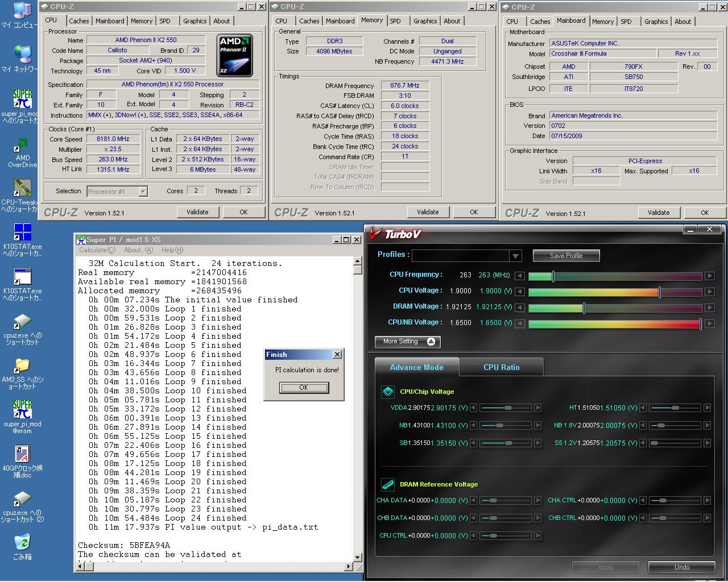Decrease CPU Voltage with left arrow
This screenshot has height=582, width=728.
tap(519, 292)
